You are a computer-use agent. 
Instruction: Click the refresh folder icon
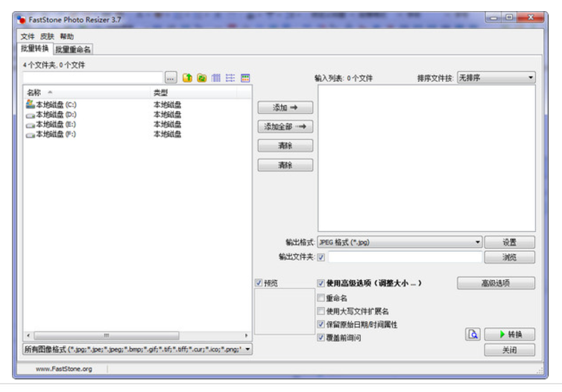click(202, 78)
